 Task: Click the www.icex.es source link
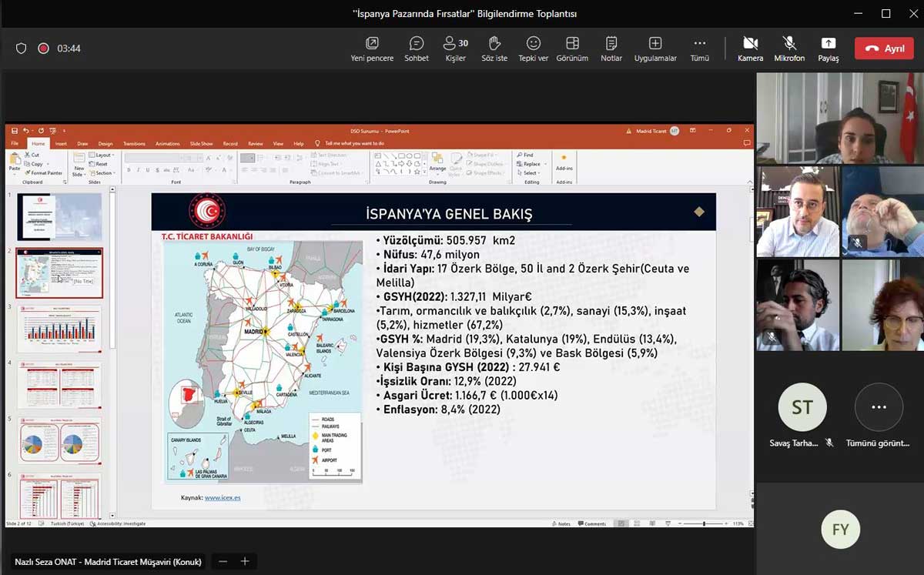tap(223, 498)
